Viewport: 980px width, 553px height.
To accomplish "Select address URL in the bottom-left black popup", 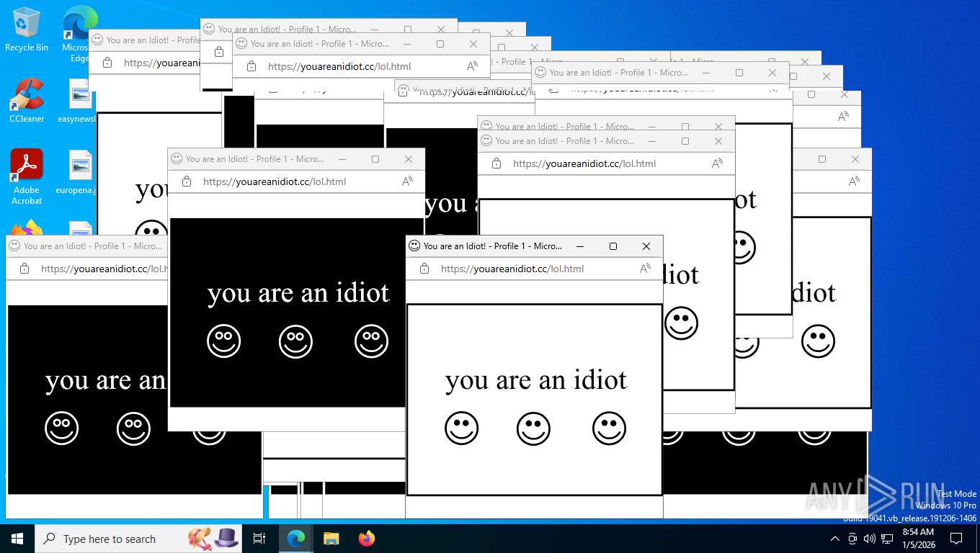I will 104,269.
